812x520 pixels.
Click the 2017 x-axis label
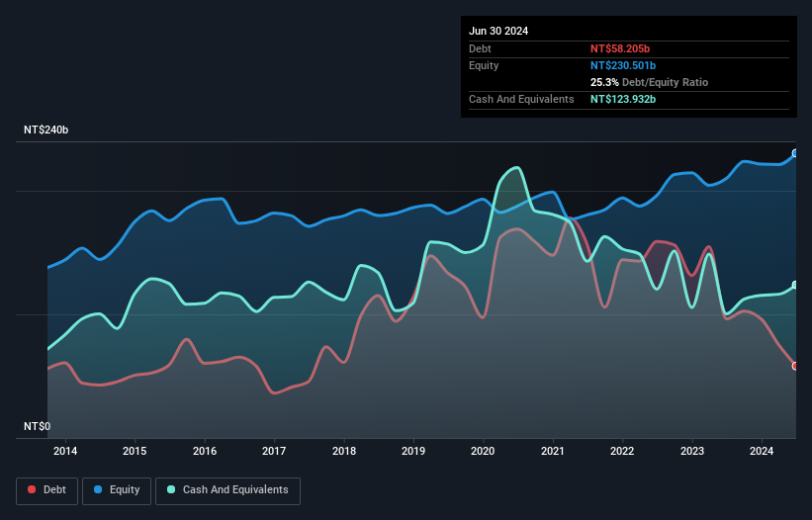tap(274, 451)
